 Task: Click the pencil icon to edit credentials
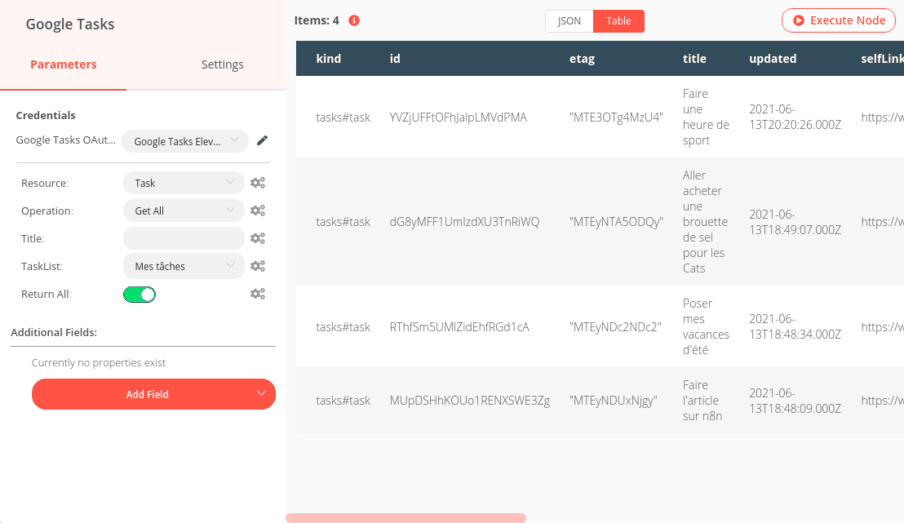(262, 141)
